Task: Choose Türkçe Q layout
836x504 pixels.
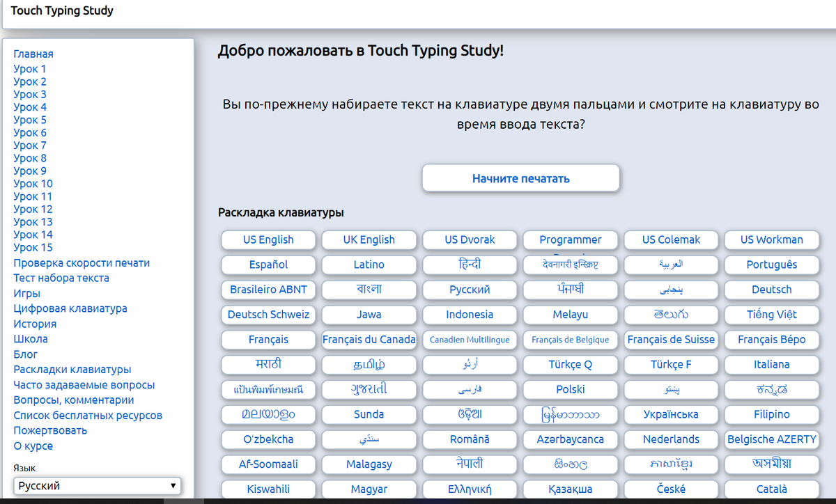Action: pos(570,364)
